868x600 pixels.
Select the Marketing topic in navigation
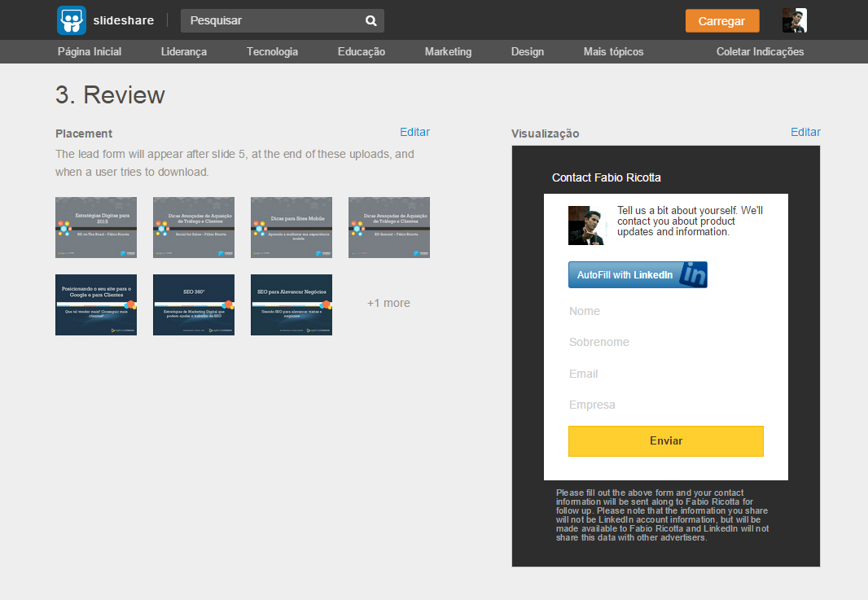[448, 51]
